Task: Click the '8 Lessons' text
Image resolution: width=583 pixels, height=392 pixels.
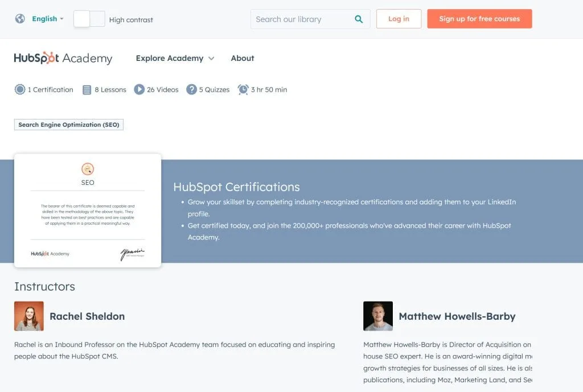Action: [x=110, y=89]
